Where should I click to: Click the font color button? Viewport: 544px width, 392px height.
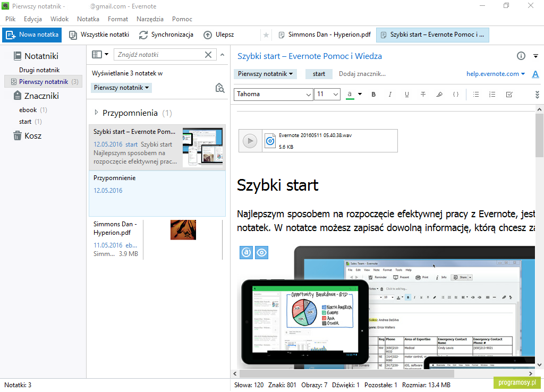tap(350, 95)
